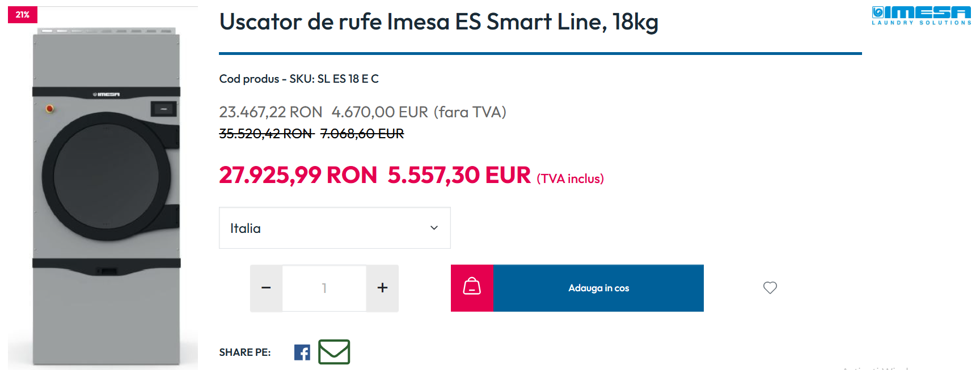Focus the quantity input field
Image resolution: width=980 pixels, height=370 pixels.
point(324,288)
